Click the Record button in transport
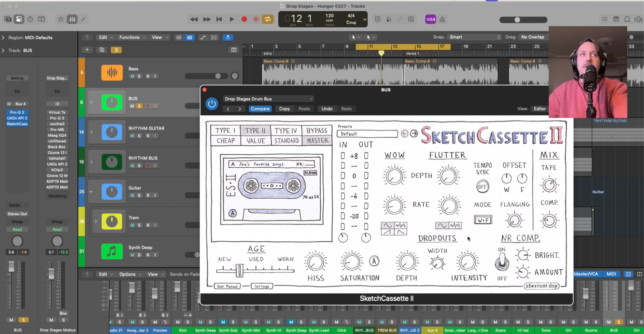This screenshot has width=644, height=334. click(244, 19)
